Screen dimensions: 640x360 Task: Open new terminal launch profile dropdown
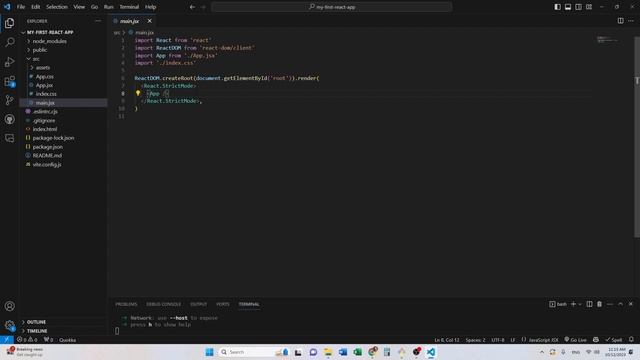click(580, 304)
